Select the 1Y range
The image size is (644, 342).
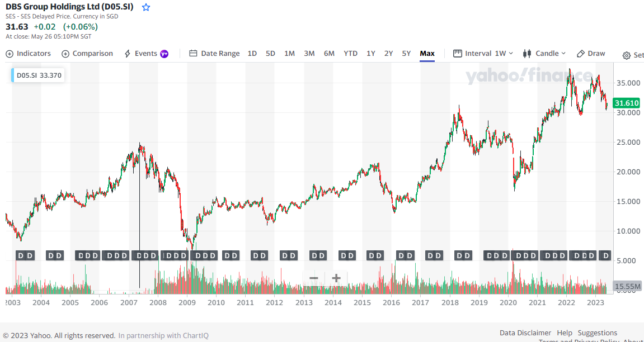[371, 53]
